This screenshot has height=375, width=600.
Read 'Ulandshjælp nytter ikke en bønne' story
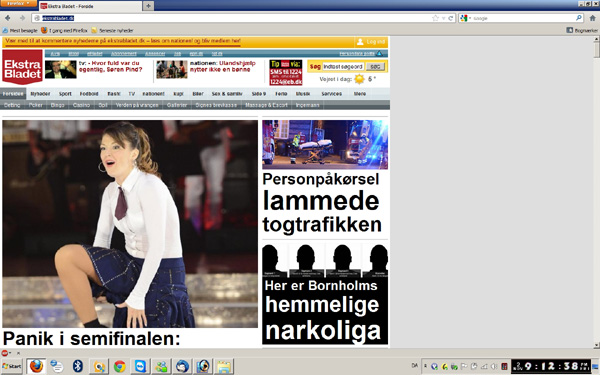pos(222,66)
